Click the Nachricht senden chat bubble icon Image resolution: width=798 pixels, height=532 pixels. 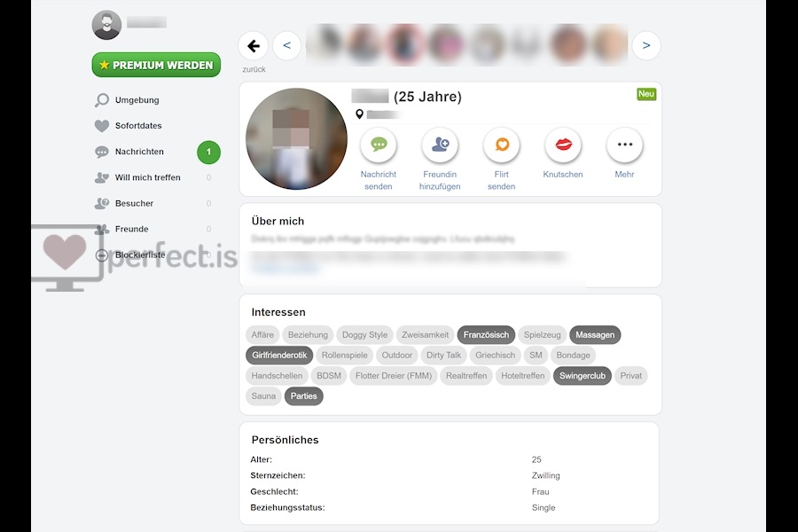pyautogui.click(x=378, y=145)
